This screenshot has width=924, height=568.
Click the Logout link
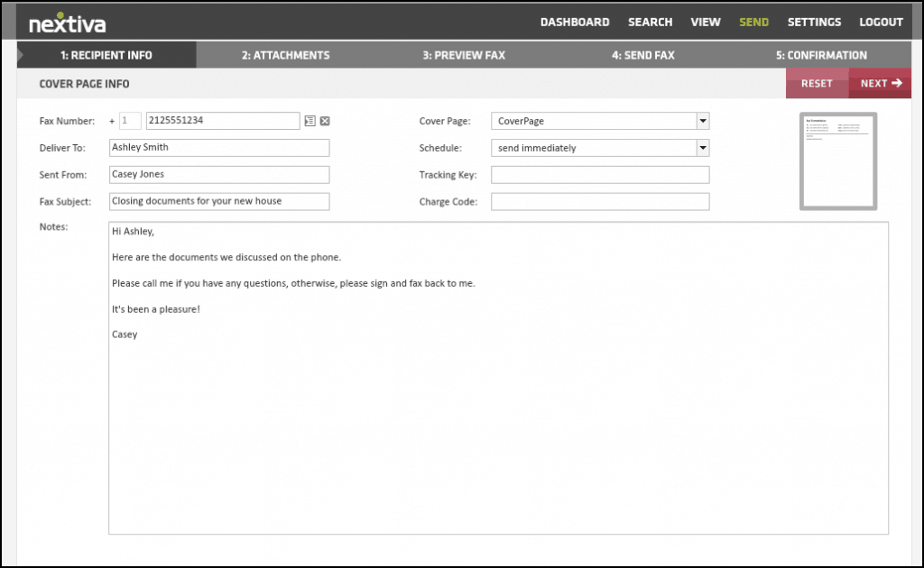881,23
